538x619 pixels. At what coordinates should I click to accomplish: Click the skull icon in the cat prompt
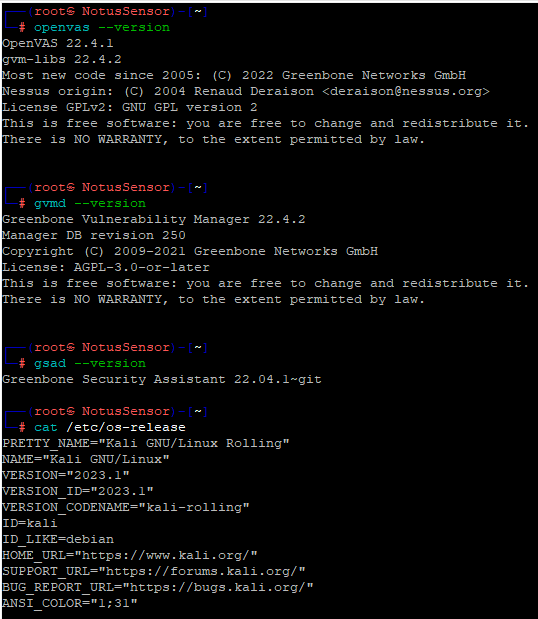[x=71, y=411]
